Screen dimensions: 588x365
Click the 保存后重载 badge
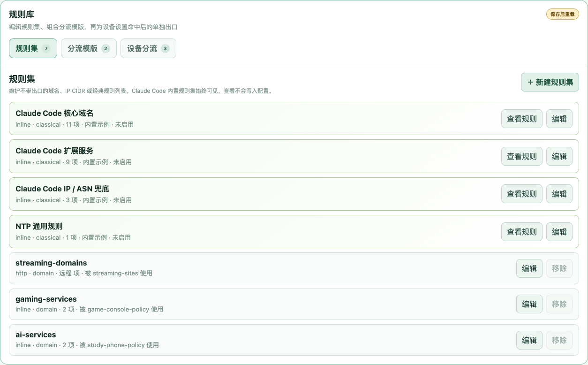(563, 14)
